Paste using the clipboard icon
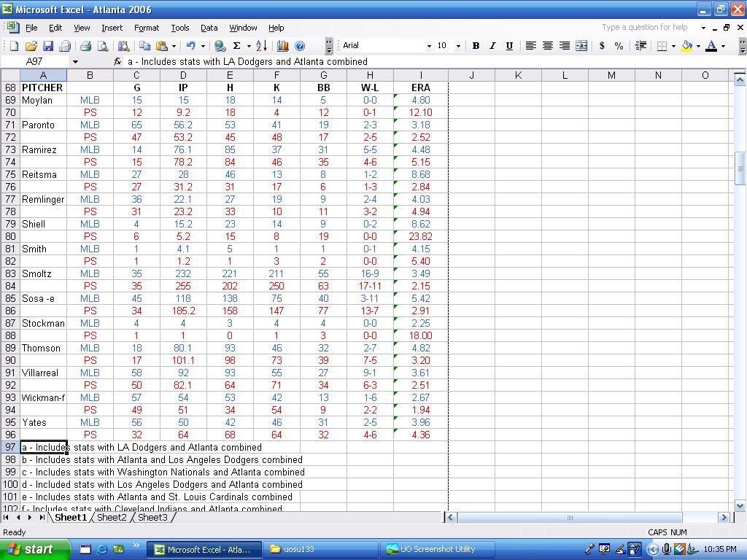The width and height of the screenshot is (747, 560). click(162, 46)
